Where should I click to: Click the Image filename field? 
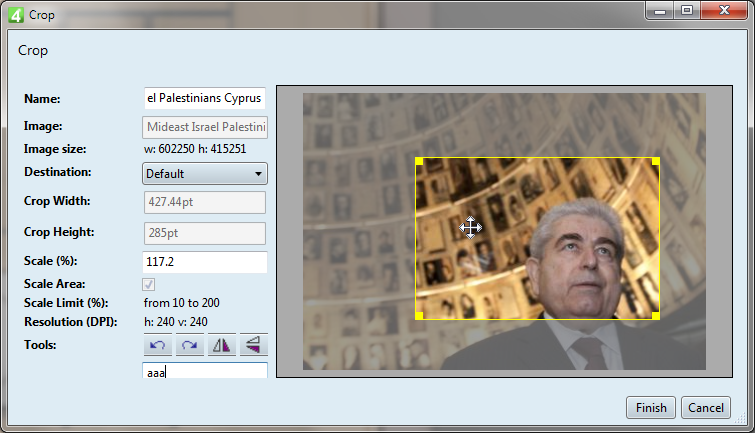(x=205, y=127)
